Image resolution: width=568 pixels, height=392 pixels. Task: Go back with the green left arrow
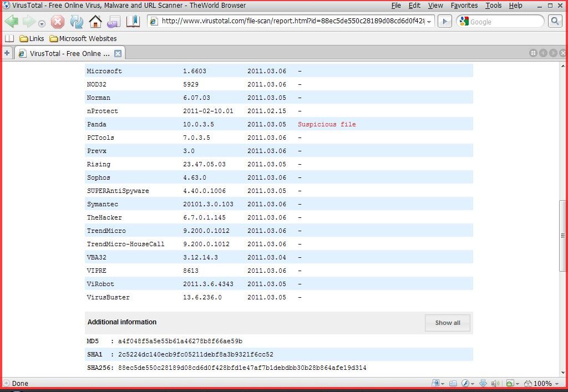coord(12,22)
